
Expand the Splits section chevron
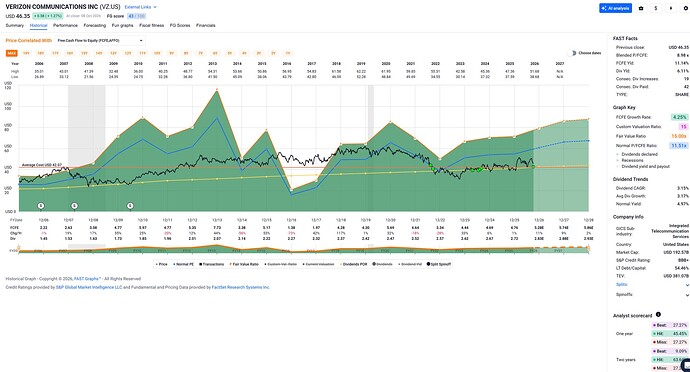pyautogui.click(x=687, y=285)
